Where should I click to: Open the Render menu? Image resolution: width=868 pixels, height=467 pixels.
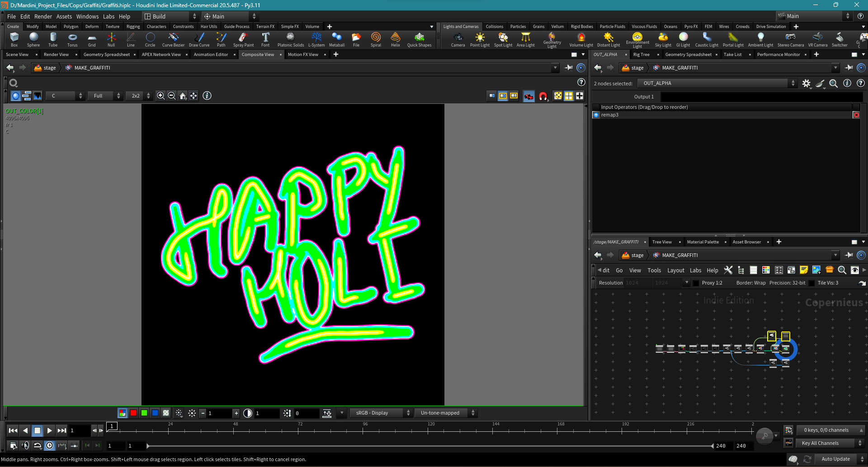point(43,16)
